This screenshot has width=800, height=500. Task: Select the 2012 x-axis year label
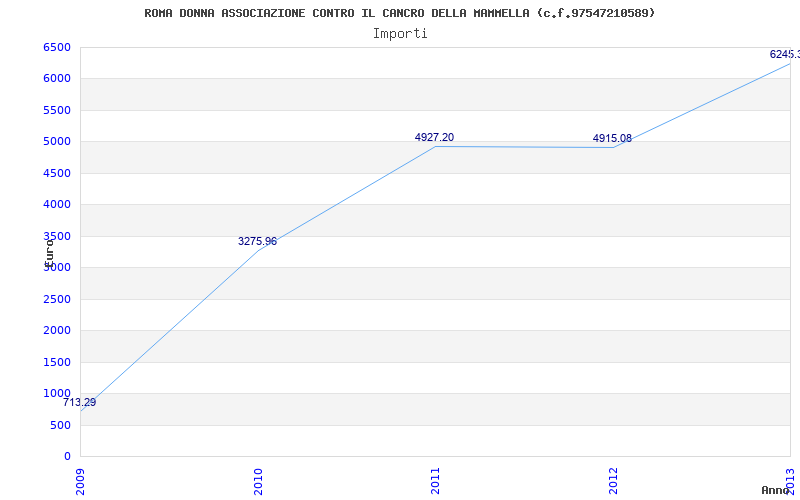coord(613,481)
